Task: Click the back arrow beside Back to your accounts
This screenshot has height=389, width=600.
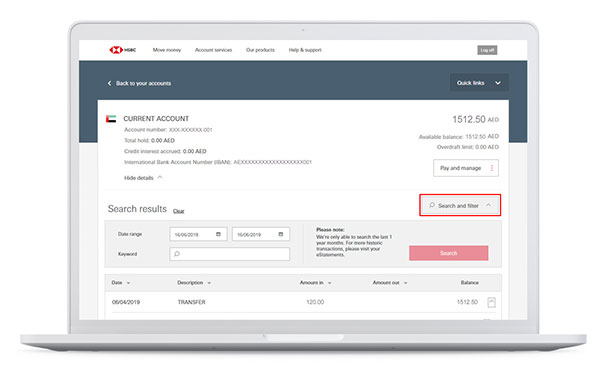Action: [x=109, y=83]
